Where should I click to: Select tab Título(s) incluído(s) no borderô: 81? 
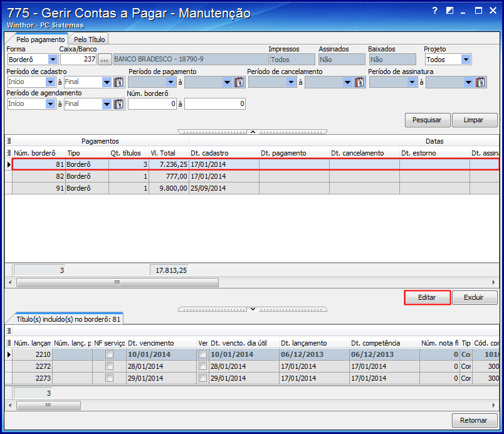68,319
